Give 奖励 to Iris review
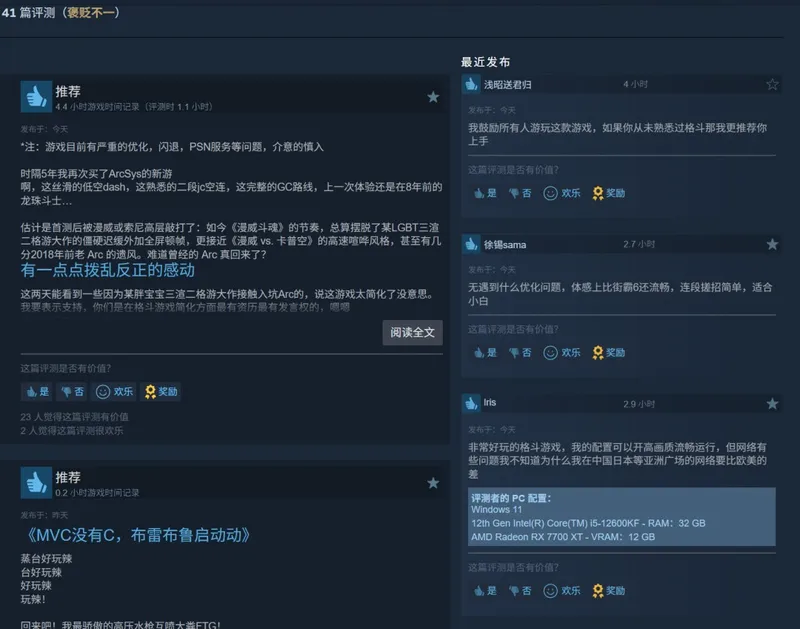800x629 pixels. (x=609, y=591)
